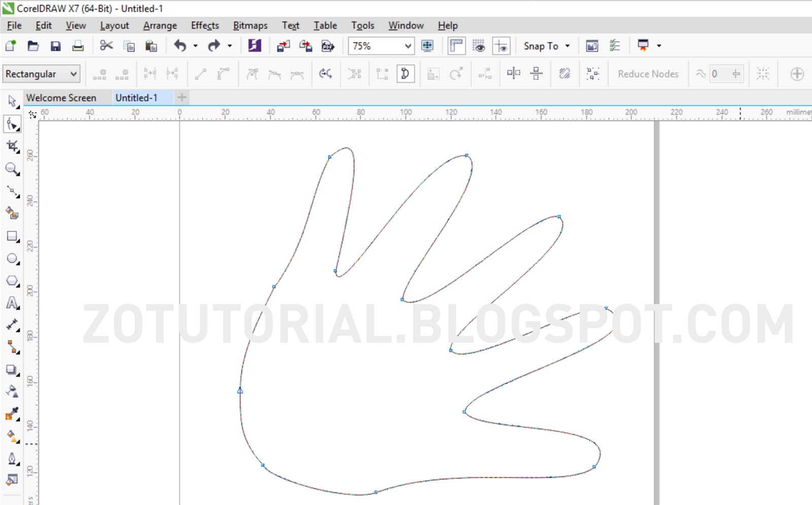Select the Rectangle tool in toolbox
The width and height of the screenshot is (812, 505).
[x=12, y=236]
